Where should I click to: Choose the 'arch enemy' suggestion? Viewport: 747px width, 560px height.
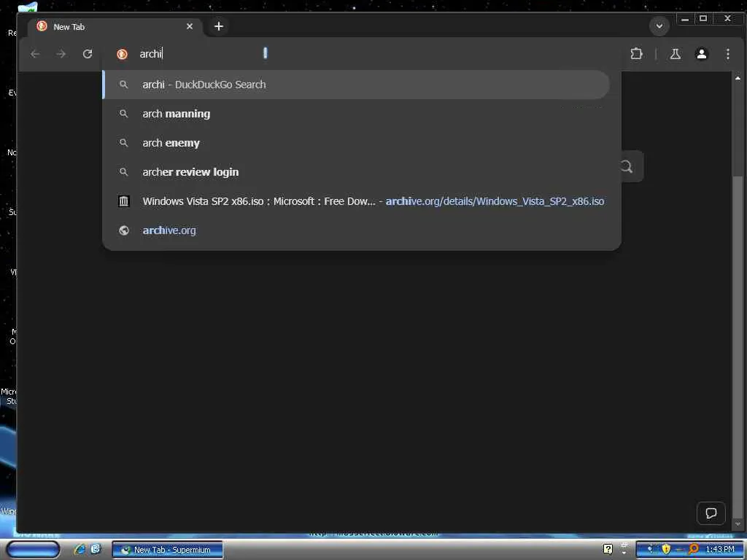tap(356, 143)
